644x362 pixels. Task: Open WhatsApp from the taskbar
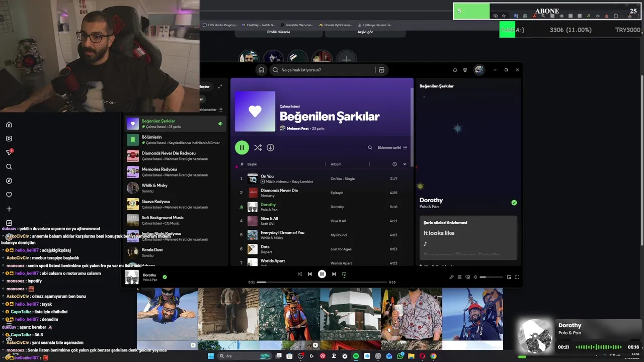(x=400, y=356)
